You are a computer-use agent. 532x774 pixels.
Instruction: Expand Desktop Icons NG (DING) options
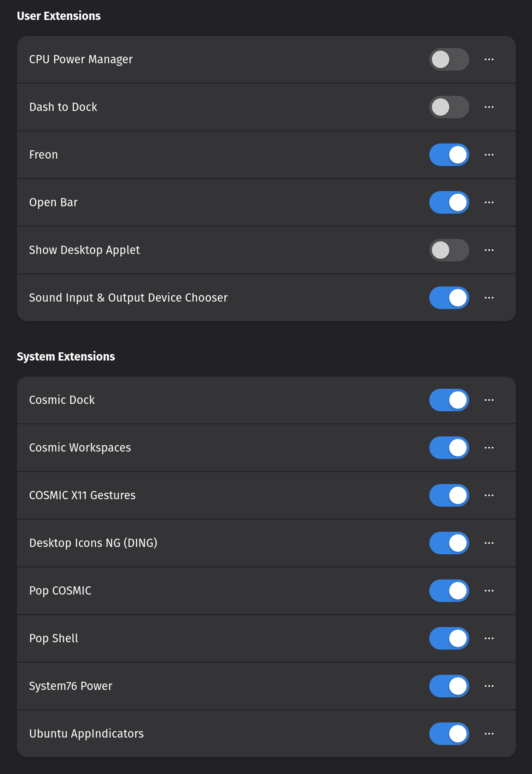[x=489, y=543]
